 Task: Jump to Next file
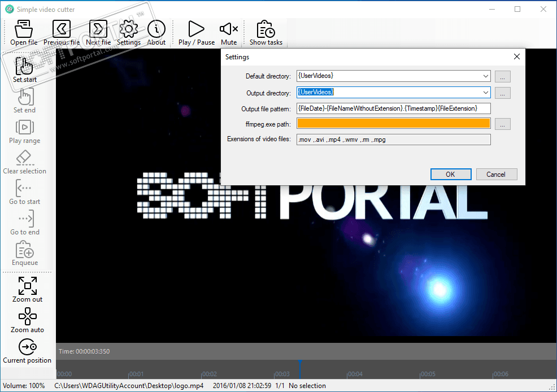click(98, 33)
